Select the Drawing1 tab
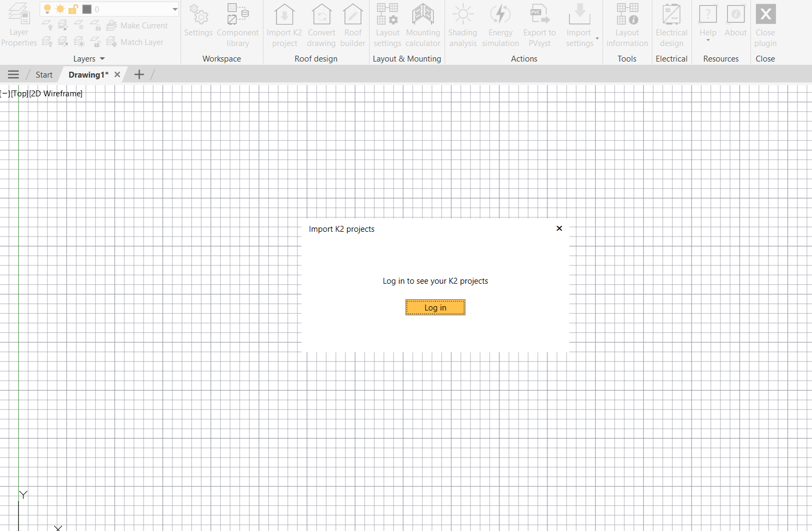Screen dimensions: 812x531 click(x=88, y=75)
